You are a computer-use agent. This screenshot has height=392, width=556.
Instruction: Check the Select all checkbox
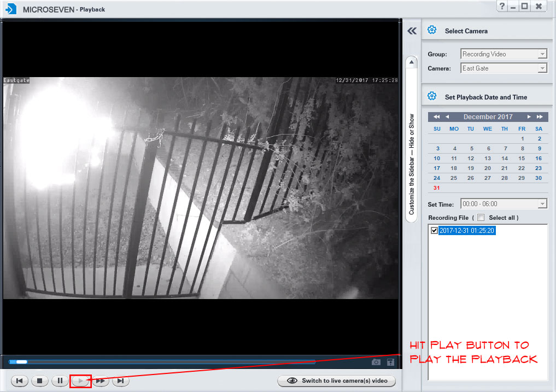click(x=481, y=218)
